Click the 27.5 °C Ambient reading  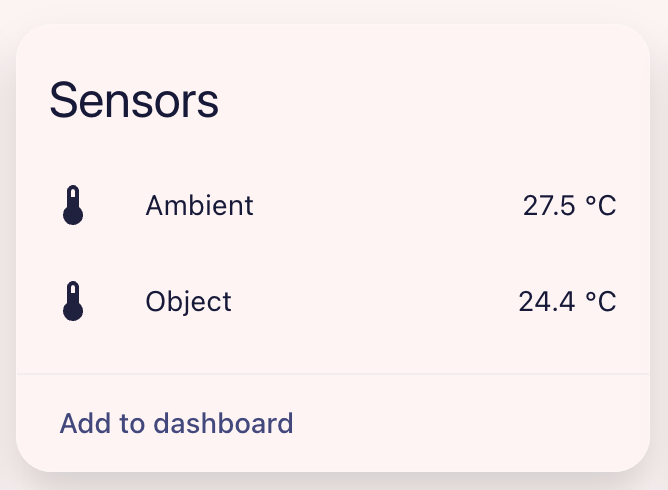point(569,206)
